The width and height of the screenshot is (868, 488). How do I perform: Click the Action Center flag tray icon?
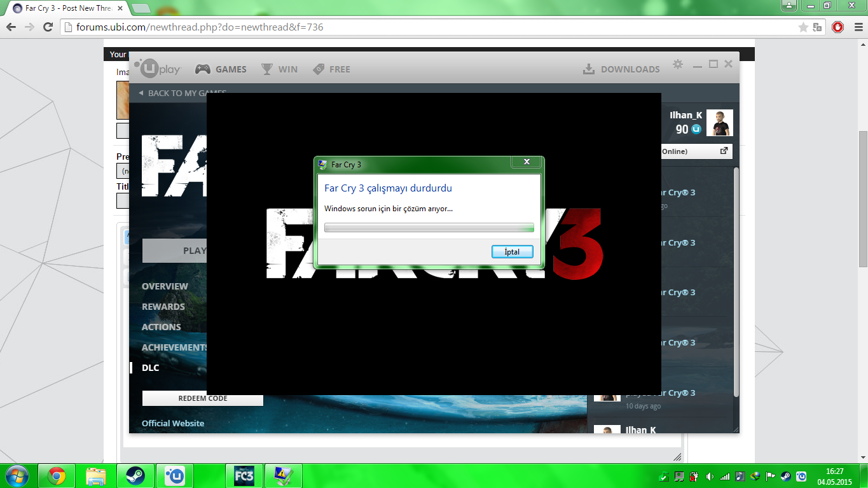coord(770,477)
